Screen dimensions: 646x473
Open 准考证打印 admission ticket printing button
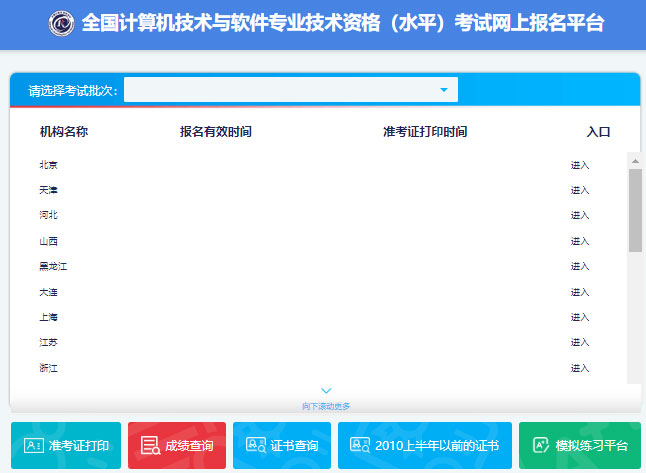click(66, 445)
